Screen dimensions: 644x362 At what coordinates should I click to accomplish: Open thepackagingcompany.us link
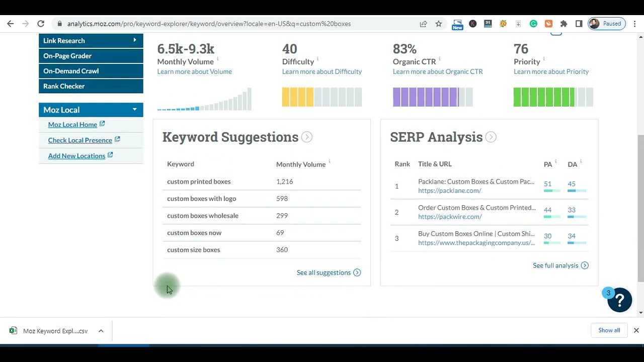point(476,243)
